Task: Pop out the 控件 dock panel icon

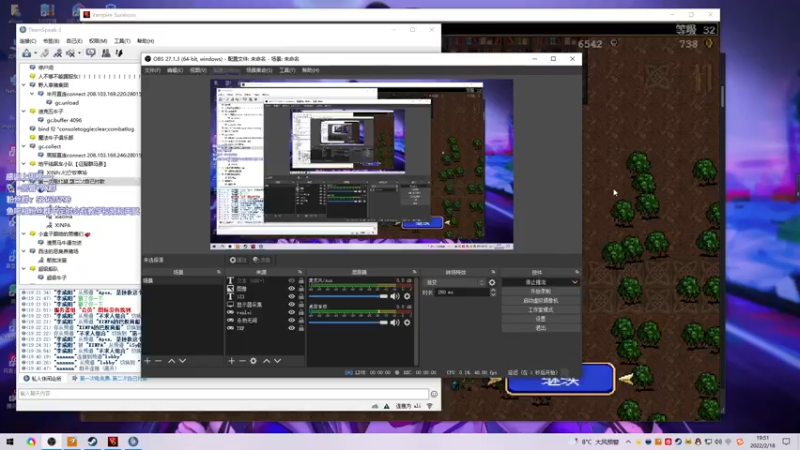Action: 577,272
